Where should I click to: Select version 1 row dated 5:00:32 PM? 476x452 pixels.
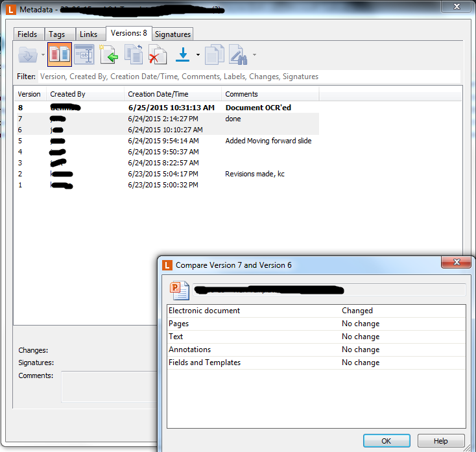click(167, 185)
